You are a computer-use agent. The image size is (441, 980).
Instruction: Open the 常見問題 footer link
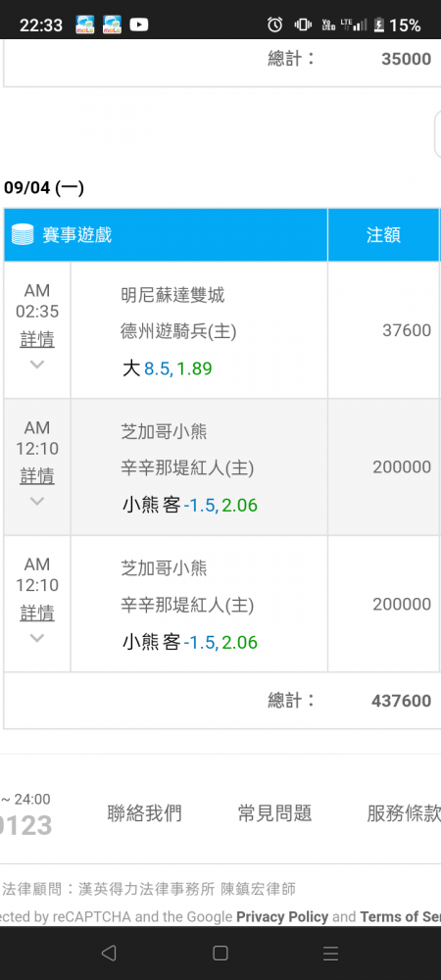pos(274,813)
